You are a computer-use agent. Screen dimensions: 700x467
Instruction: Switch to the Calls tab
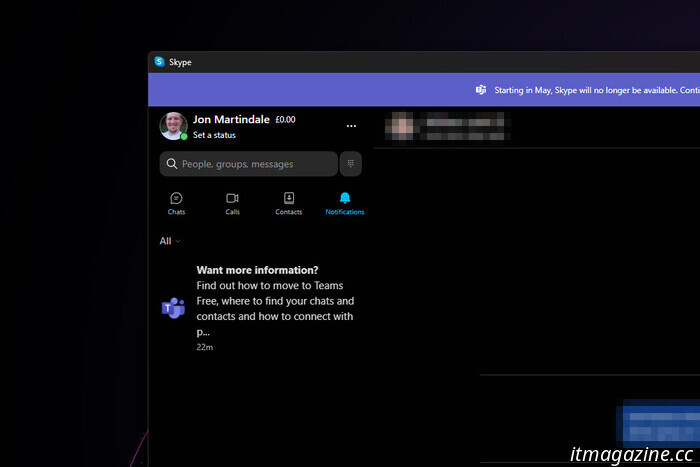tap(232, 204)
